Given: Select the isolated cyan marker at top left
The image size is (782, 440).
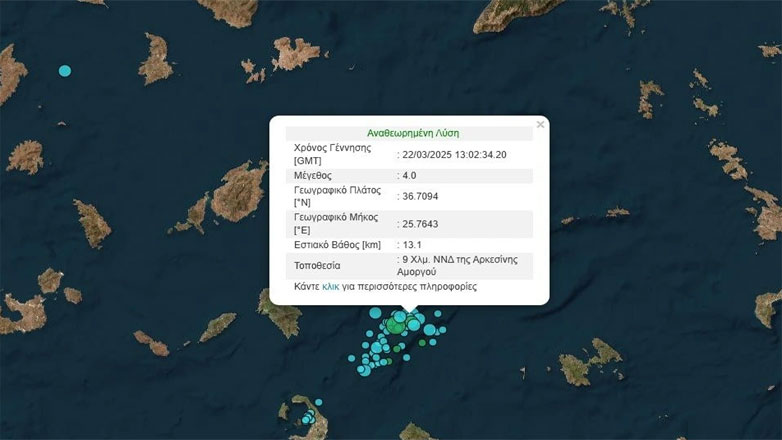Looking at the screenshot, I should (65, 71).
